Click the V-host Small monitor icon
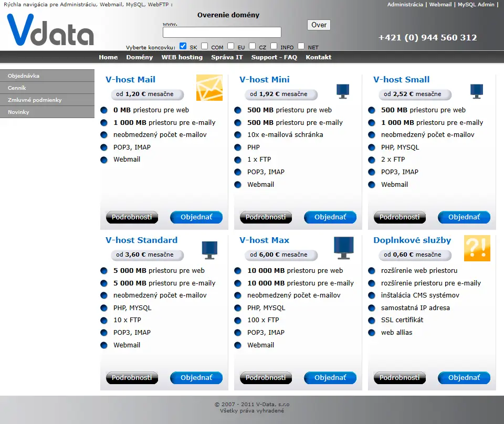This screenshot has height=424, width=504. pos(477,91)
